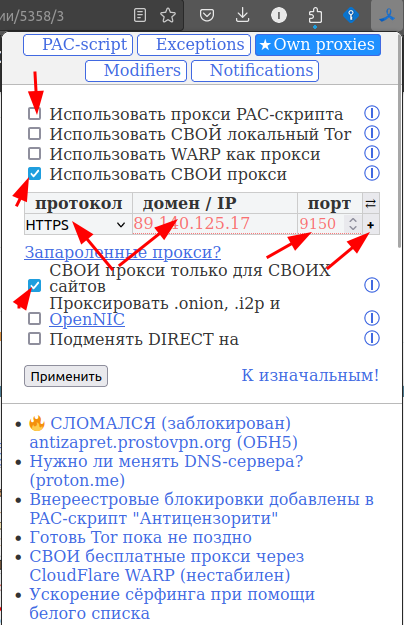The image size is (404, 625).
Task: Click the domain / IP input field
Action: (x=214, y=224)
